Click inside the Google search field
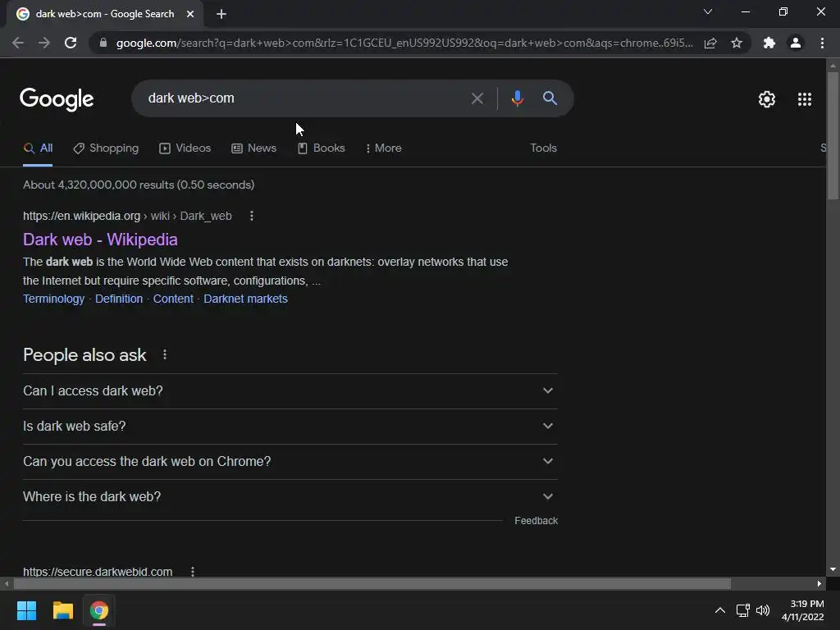This screenshot has width=840, height=630. tap(300, 98)
